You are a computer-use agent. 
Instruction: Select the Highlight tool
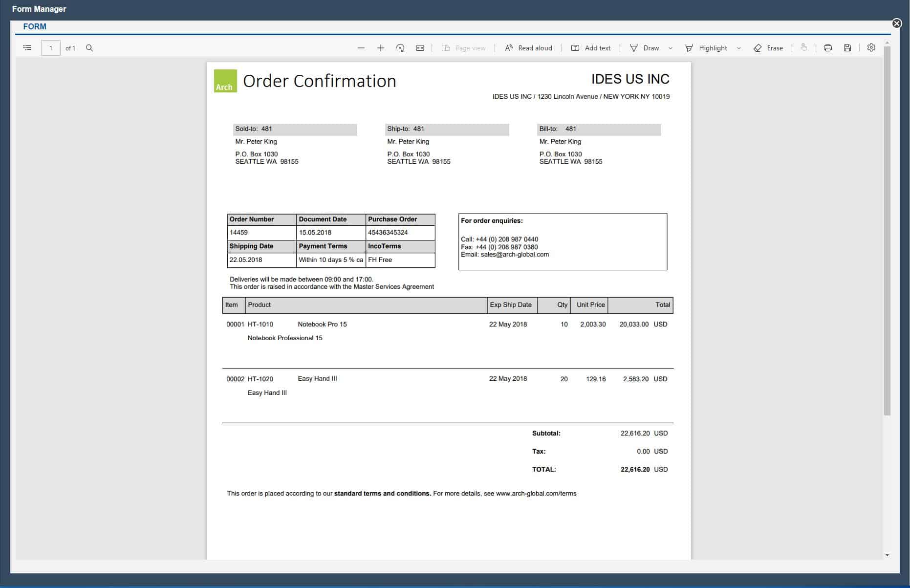[x=706, y=48]
